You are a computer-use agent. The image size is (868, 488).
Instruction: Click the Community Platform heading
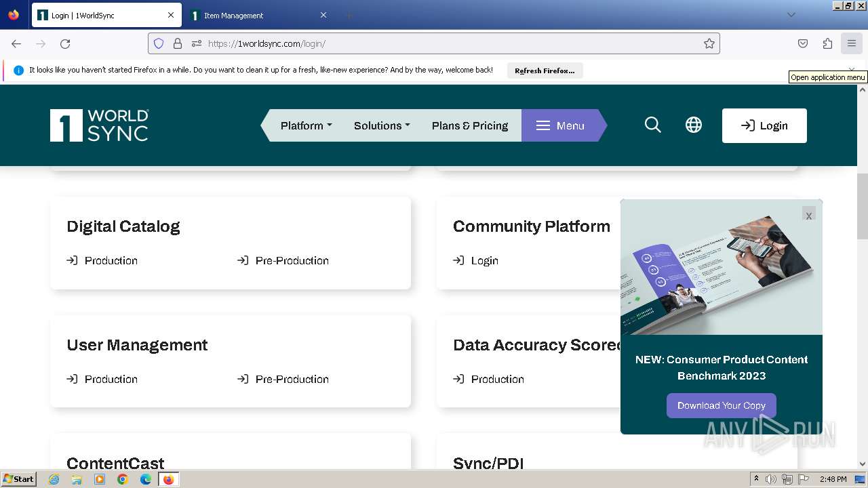click(x=532, y=226)
